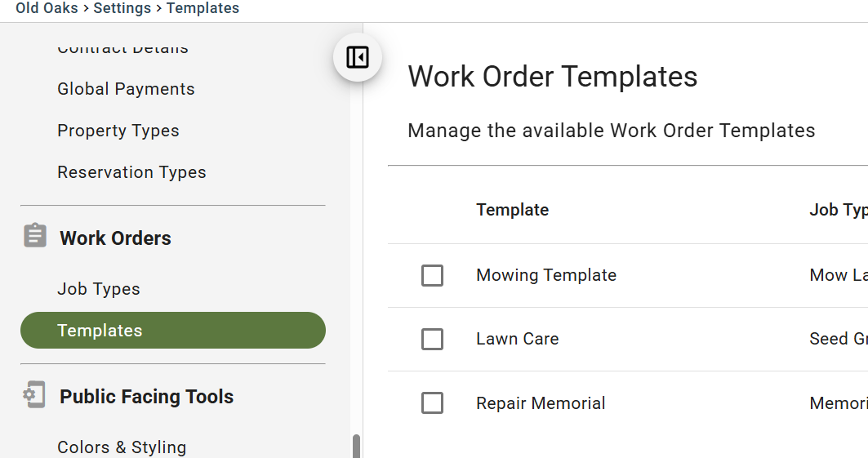Click the Work Orders clipboard icon
868x458 pixels.
click(35, 236)
